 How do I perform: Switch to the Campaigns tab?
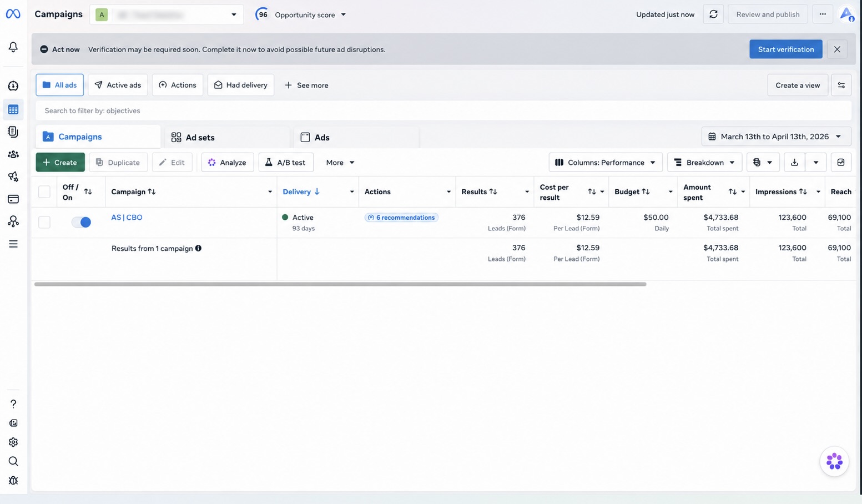coord(98,137)
